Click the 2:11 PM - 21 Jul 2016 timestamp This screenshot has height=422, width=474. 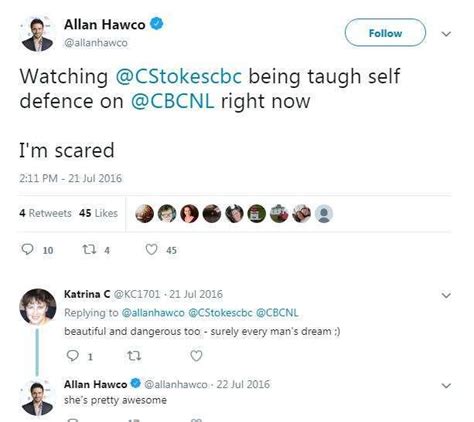pyautogui.click(x=71, y=178)
